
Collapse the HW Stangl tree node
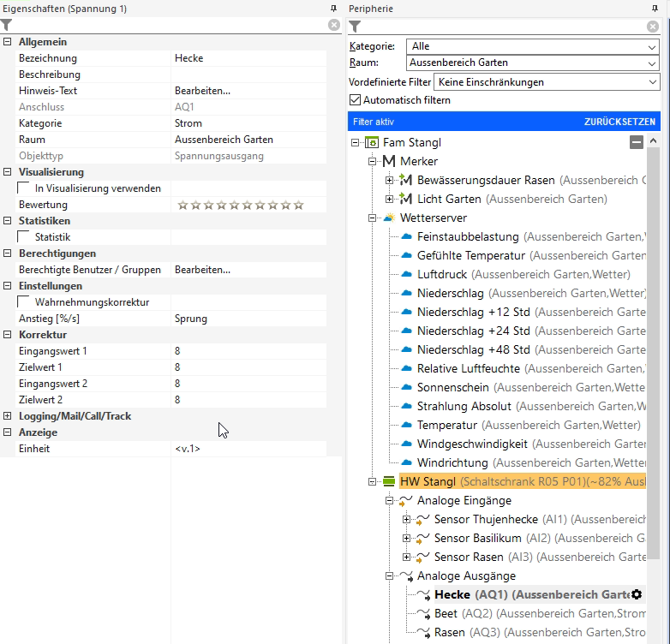coord(372,482)
